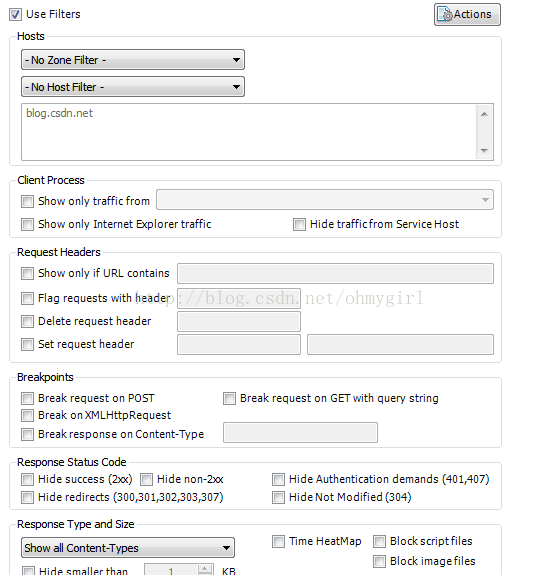
Task: Uncheck the Use Filters checkbox
Action: (x=15, y=15)
